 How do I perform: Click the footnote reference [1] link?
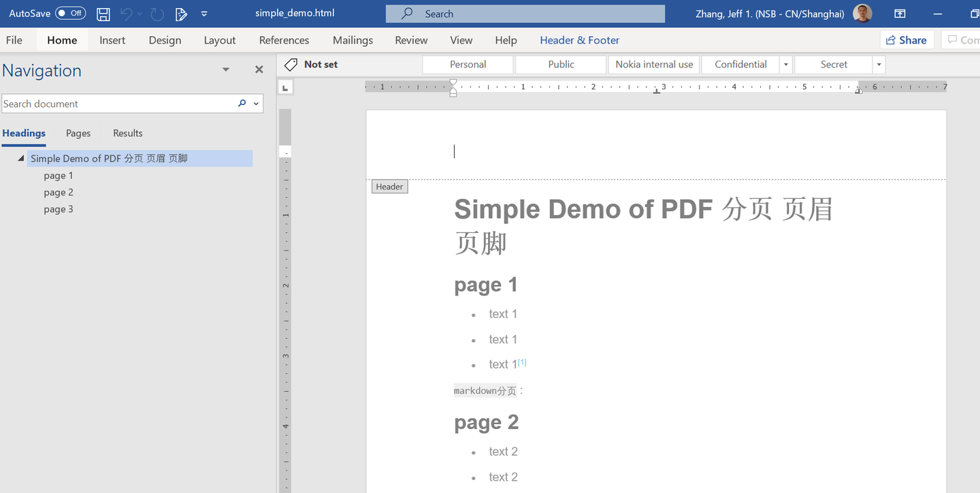[x=522, y=362]
